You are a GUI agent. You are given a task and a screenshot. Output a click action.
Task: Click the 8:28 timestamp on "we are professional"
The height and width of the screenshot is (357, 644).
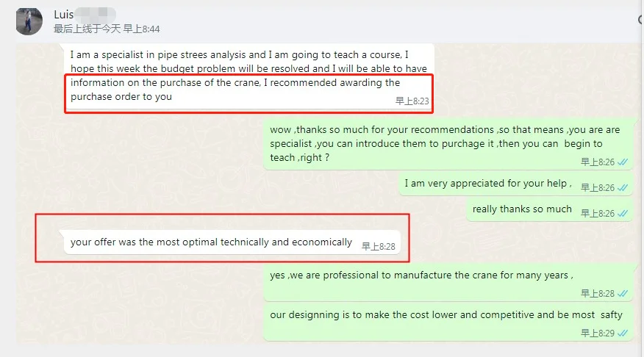[597, 294]
